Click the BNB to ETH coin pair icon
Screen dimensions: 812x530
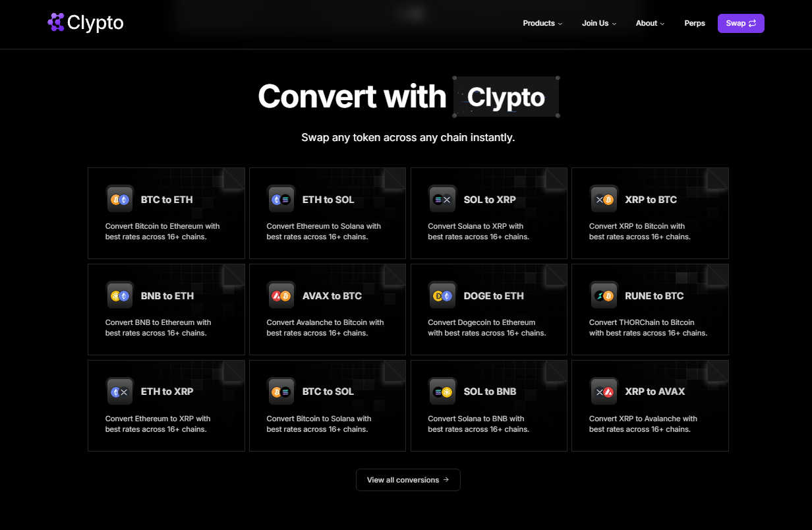pyautogui.click(x=120, y=296)
